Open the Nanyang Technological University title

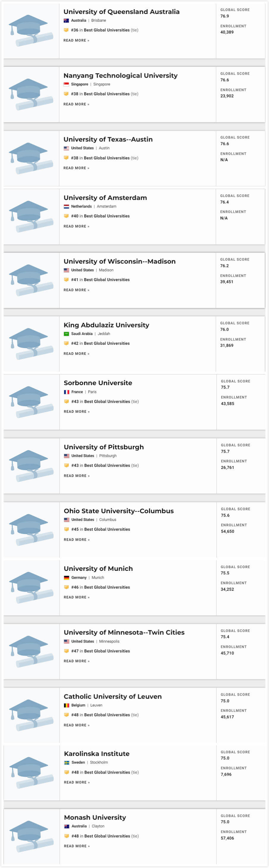click(121, 75)
